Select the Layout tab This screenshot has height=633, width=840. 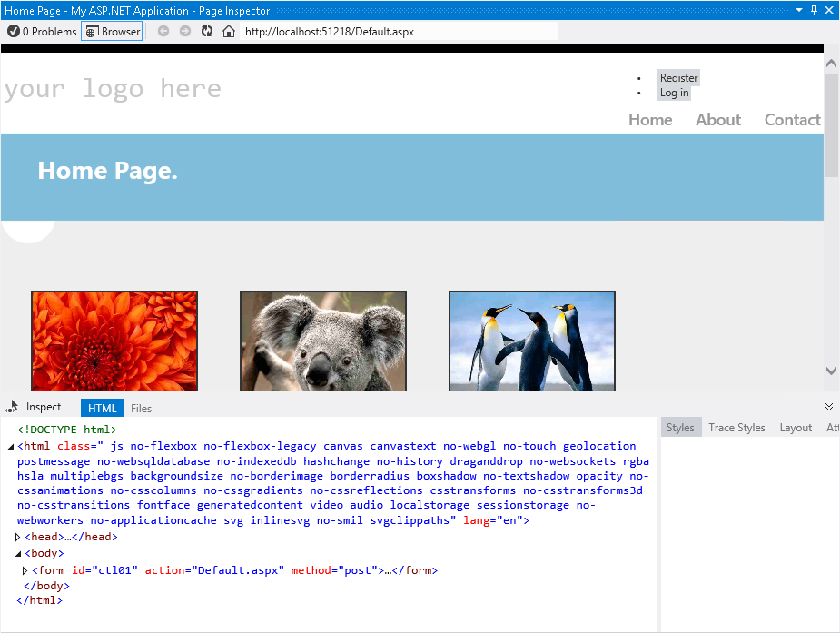pyautogui.click(x=796, y=427)
